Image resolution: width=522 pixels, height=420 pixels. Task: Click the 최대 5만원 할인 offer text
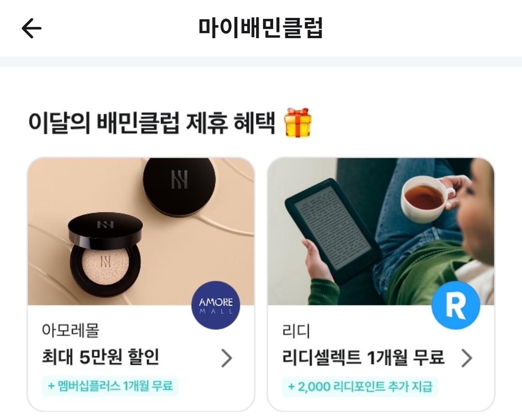click(x=101, y=357)
